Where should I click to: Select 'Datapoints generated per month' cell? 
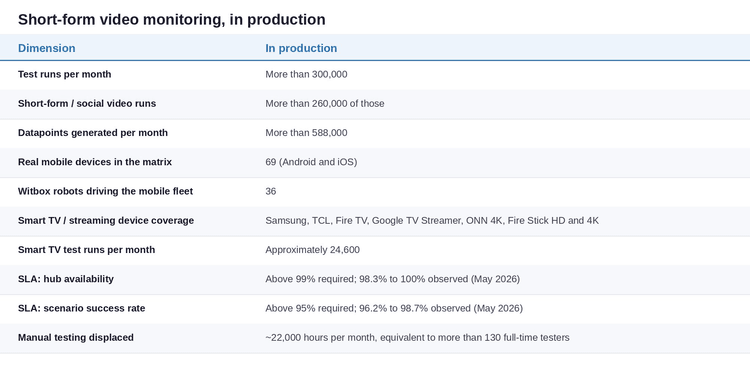point(93,133)
